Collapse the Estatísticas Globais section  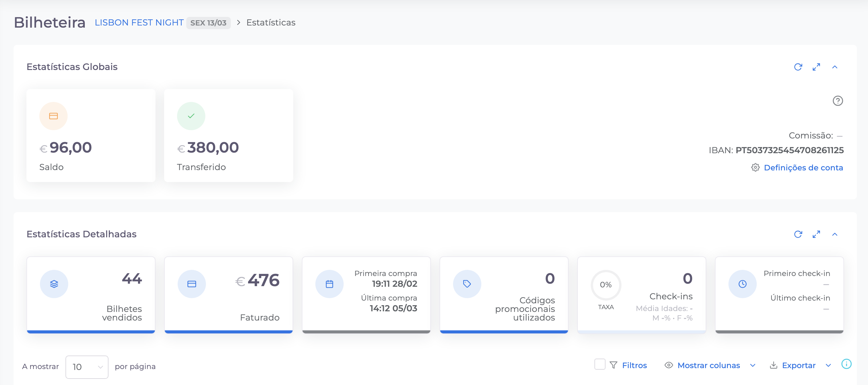tap(834, 67)
